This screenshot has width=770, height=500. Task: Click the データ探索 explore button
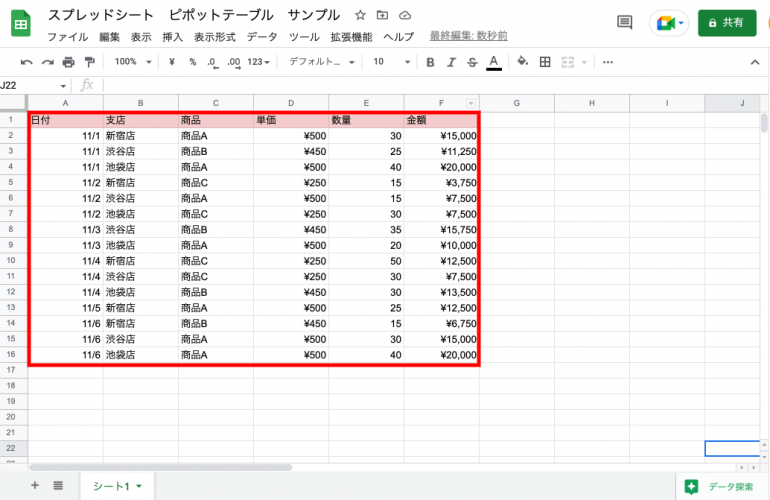[720, 487]
